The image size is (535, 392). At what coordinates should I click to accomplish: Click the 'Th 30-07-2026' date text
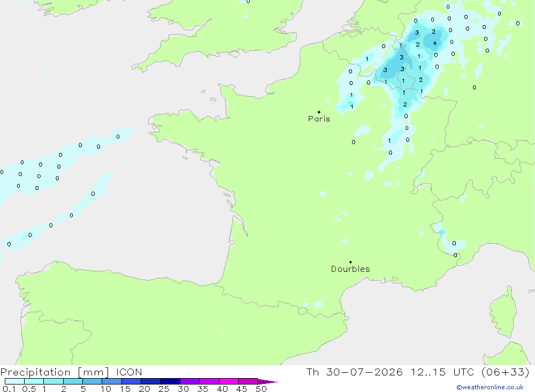point(354,372)
